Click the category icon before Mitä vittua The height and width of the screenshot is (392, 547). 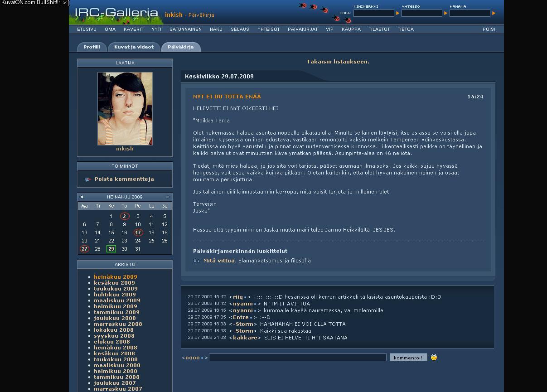(x=197, y=261)
